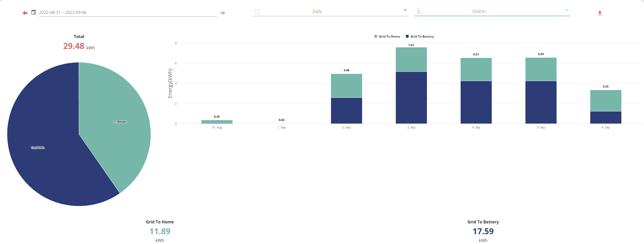This screenshot has height=244, width=644.
Task: Advance to next date range with right arrow
Action: pos(223,13)
